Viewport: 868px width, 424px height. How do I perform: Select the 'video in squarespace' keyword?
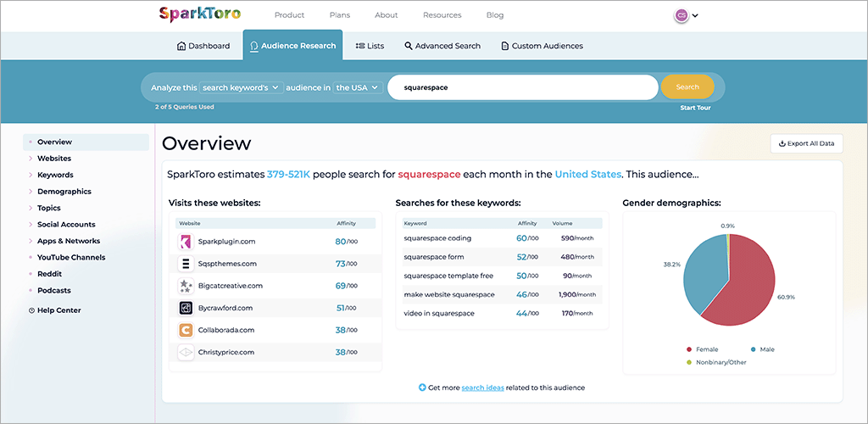438,314
